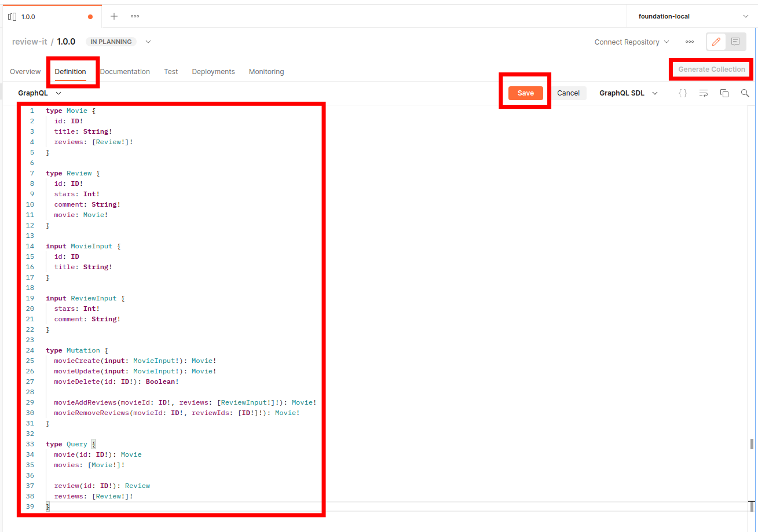Switch workspace via foundation-local selector
Image resolution: width=758 pixels, height=532 pixels.
point(690,16)
